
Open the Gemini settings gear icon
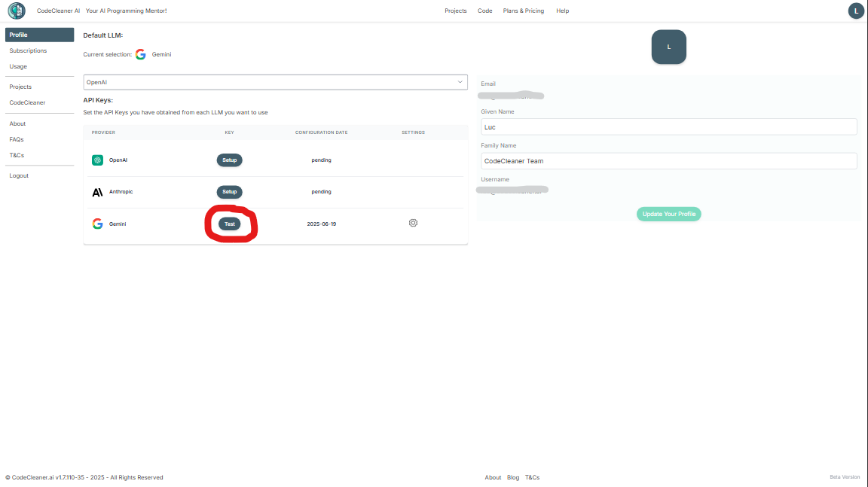(413, 223)
